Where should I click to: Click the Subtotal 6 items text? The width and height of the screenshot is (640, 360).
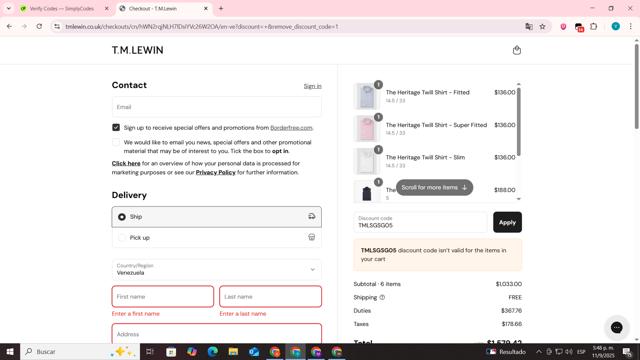pyautogui.click(x=377, y=284)
